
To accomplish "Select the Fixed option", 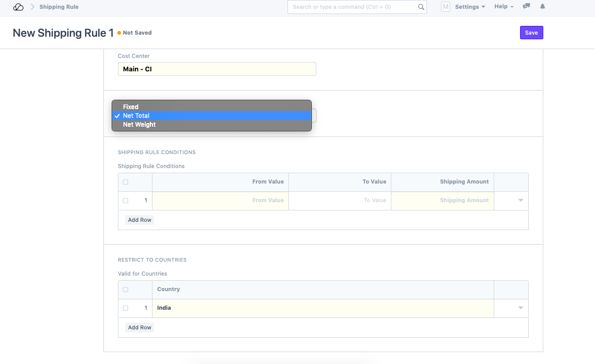I will [x=131, y=107].
